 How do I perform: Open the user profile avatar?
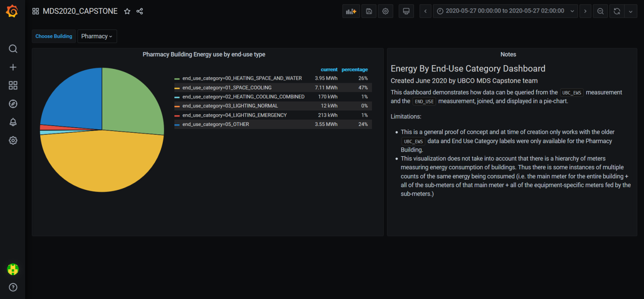click(13, 269)
